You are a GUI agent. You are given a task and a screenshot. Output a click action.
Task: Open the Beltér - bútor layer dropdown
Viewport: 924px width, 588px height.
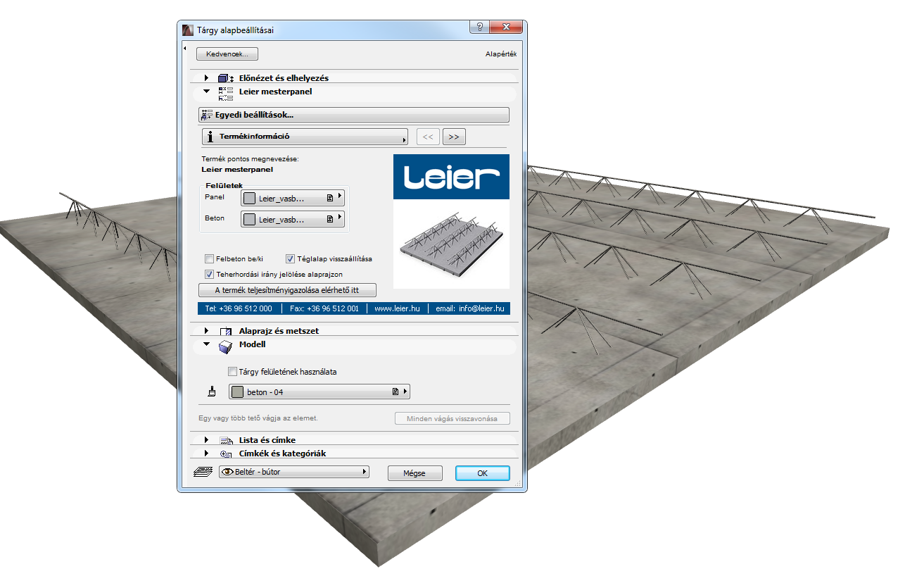(x=293, y=473)
